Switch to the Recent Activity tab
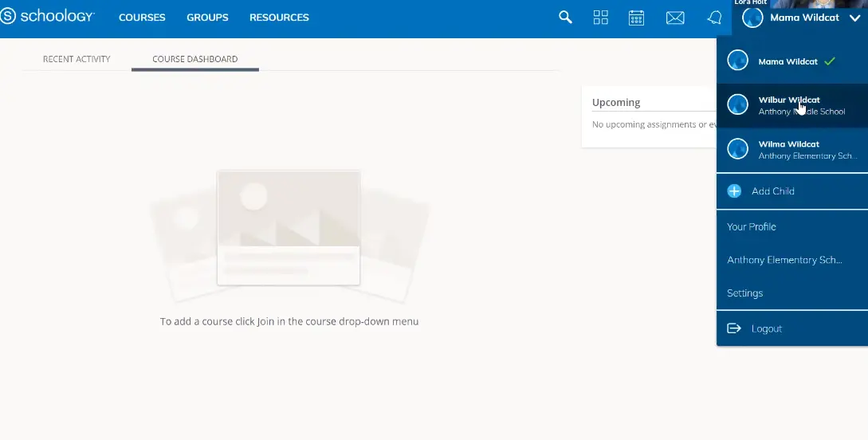Screen dimensions: 868x440 77,59
